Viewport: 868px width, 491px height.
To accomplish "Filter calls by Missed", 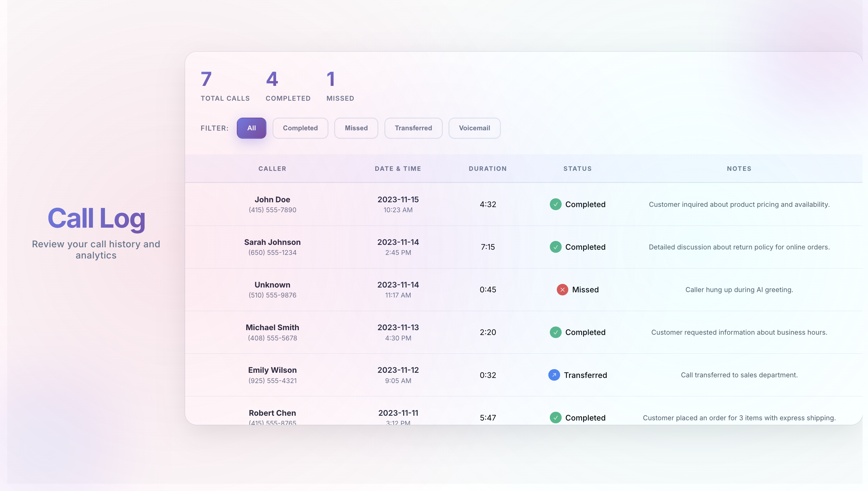I will 356,128.
